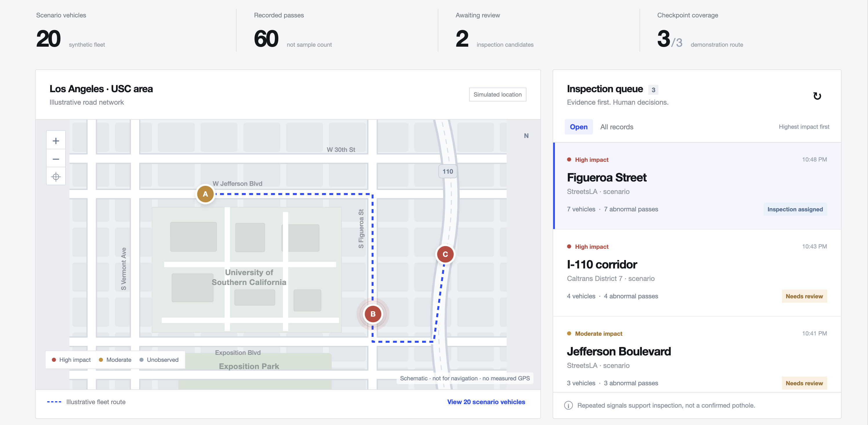Switch to the Open tab
Image resolution: width=868 pixels, height=425 pixels.
(579, 127)
